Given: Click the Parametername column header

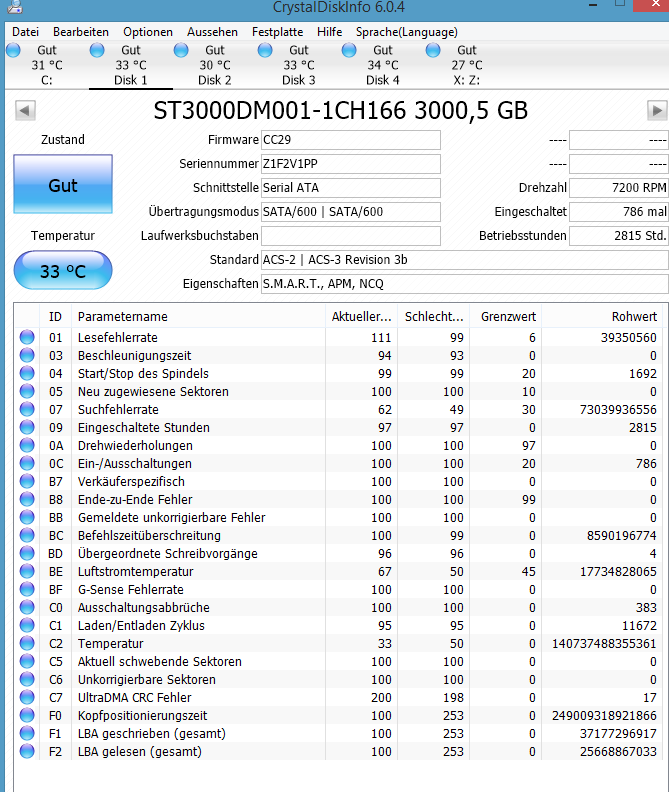Looking at the screenshot, I should [x=199, y=317].
